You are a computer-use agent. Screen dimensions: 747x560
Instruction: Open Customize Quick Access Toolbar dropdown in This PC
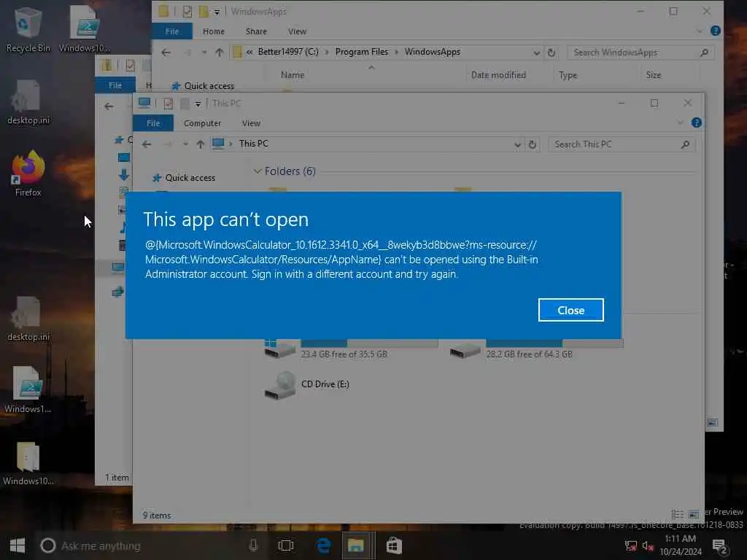coord(198,104)
